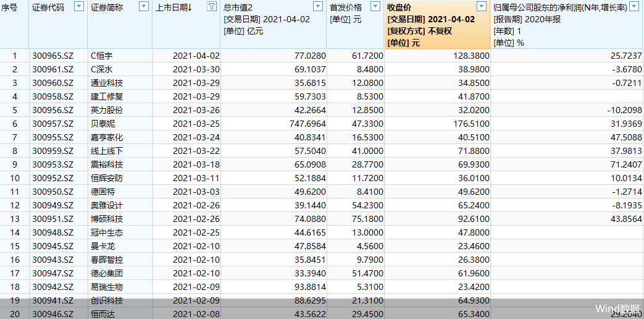644x319 pixels.
Task: Open the 收盘价 column dropdown arrow
Action: (x=482, y=6)
